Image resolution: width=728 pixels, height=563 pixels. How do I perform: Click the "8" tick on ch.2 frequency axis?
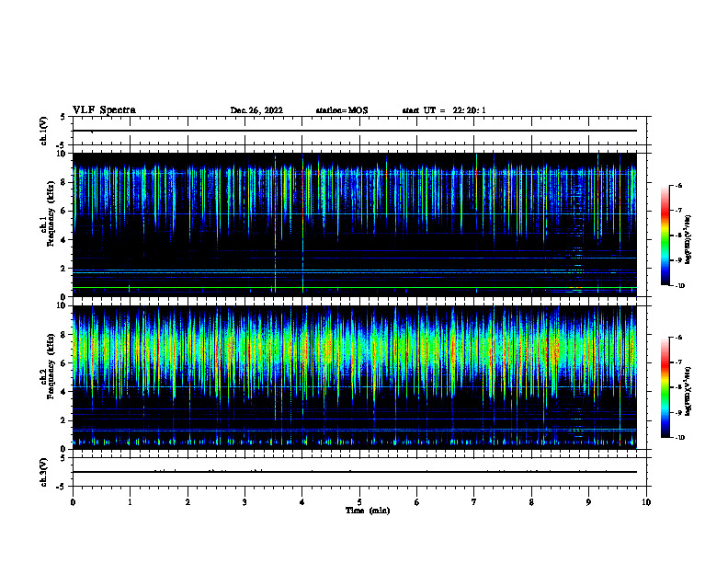(x=64, y=335)
